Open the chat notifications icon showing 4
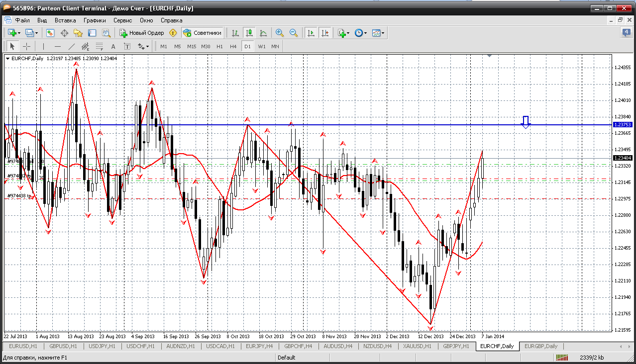 tap(626, 33)
